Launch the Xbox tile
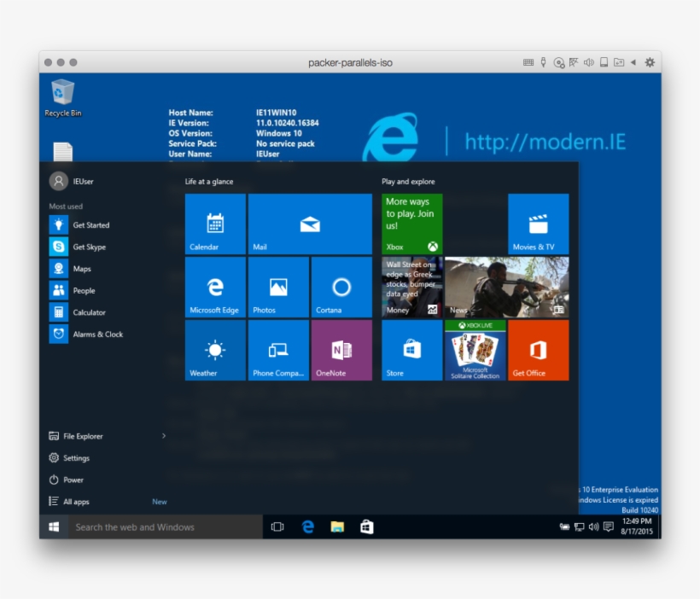The height and width of the screenshot is (599, 700). tap(411, 222)
